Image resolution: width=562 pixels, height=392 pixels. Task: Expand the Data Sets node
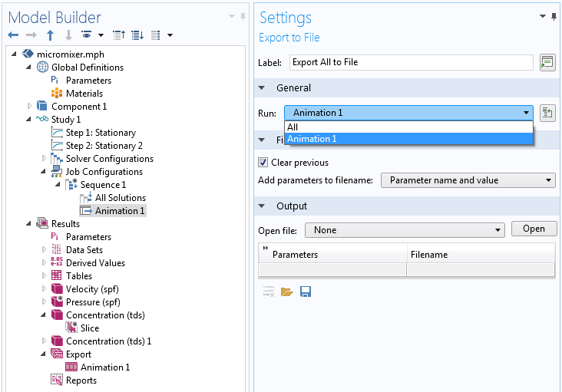[44, 249]
